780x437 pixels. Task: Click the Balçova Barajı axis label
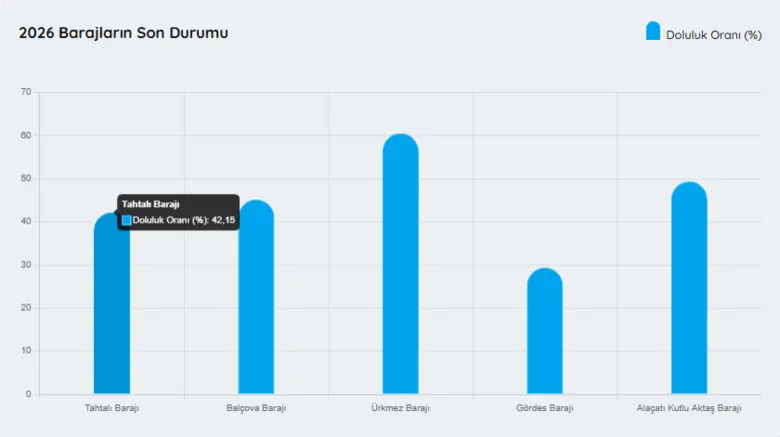[256, 408]
